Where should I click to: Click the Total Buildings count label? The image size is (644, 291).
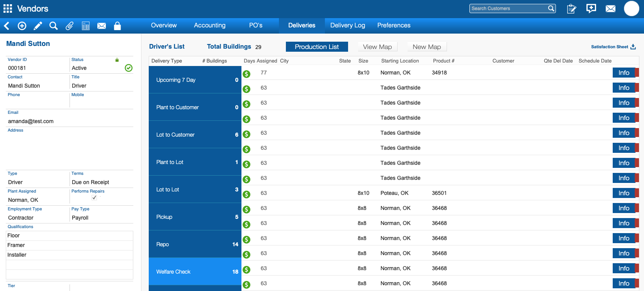(x=229, y=46)
